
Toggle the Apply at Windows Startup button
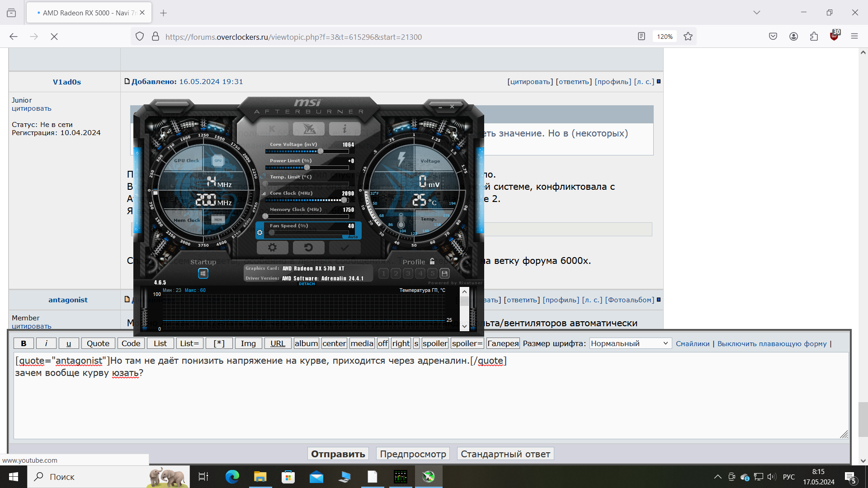coord(203,273)
